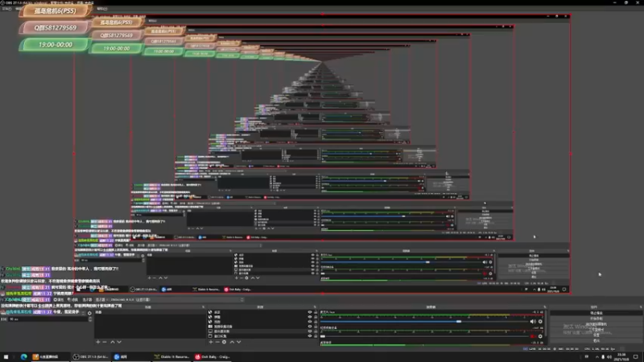644x362 pixels.
Task: Pop out the Scenes dock panel
Action: coord(203,307)
